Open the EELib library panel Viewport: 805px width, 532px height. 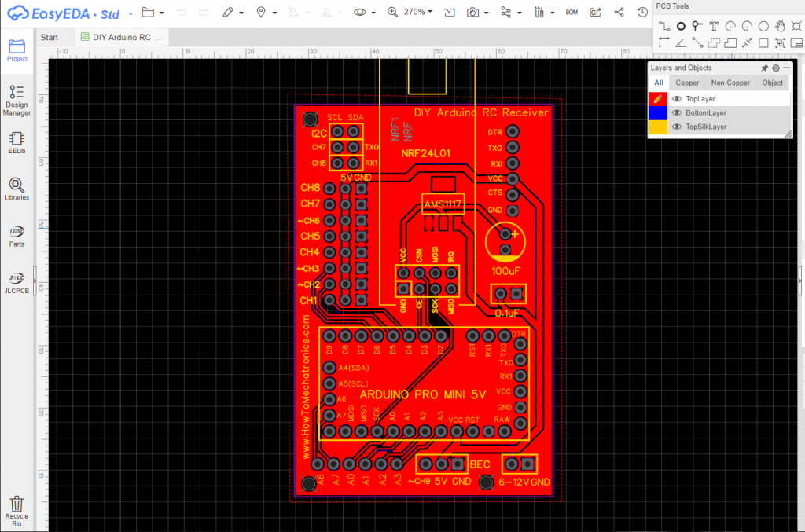click(x=17, y=141)
